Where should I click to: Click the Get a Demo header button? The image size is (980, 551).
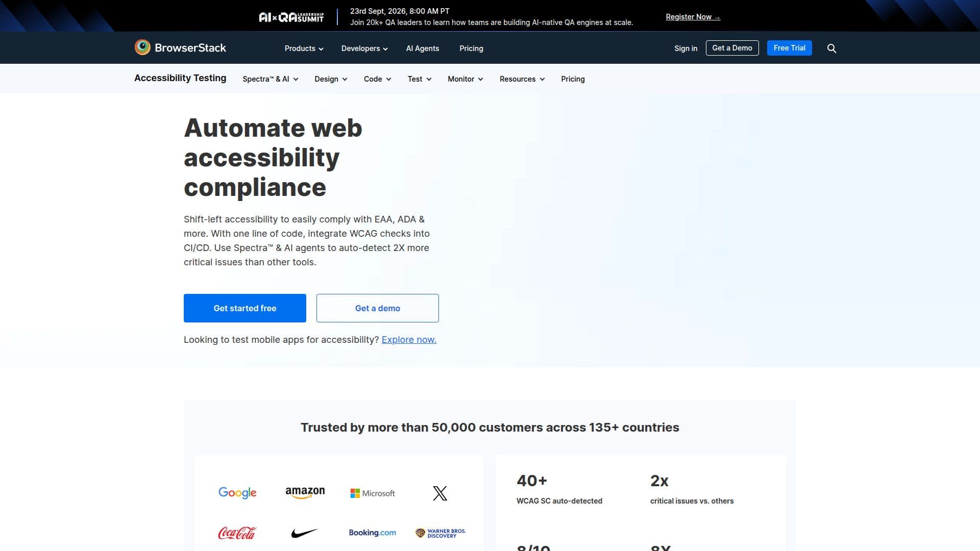pos(732,48)
